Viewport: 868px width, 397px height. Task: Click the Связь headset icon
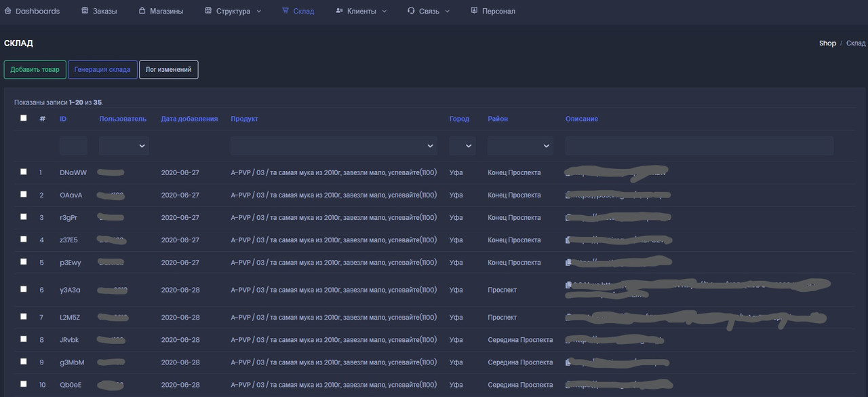(411, 11)
